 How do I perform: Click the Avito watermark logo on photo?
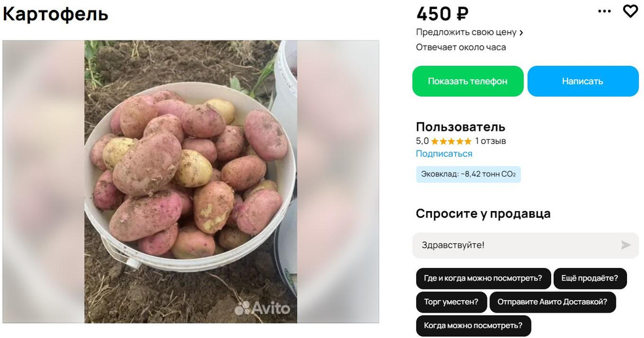coord(262,308)
